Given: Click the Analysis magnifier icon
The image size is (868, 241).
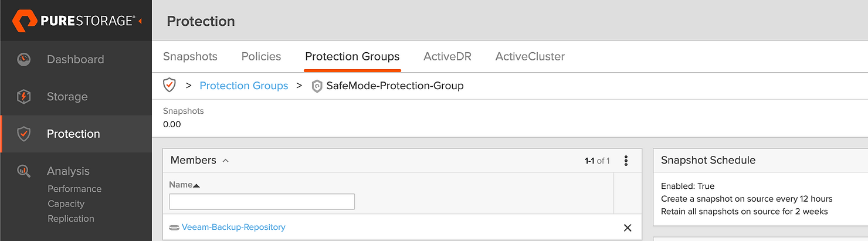Looking at the screenshot, I should click(23, 171).
